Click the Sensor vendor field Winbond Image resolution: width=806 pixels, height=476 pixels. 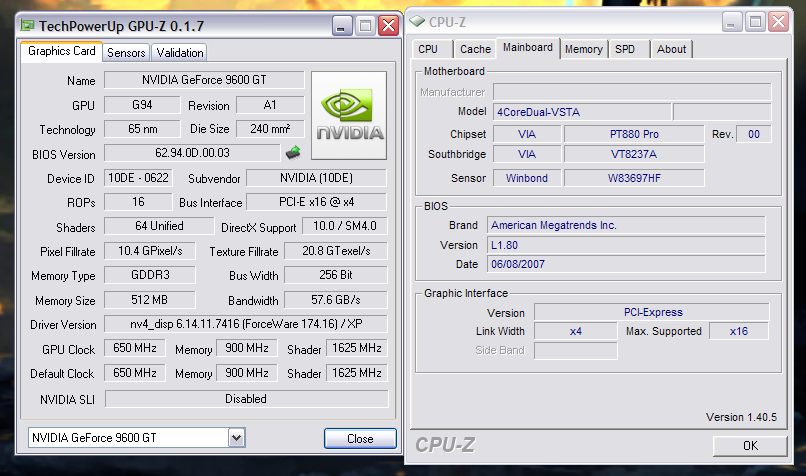(x=527, y=178)
